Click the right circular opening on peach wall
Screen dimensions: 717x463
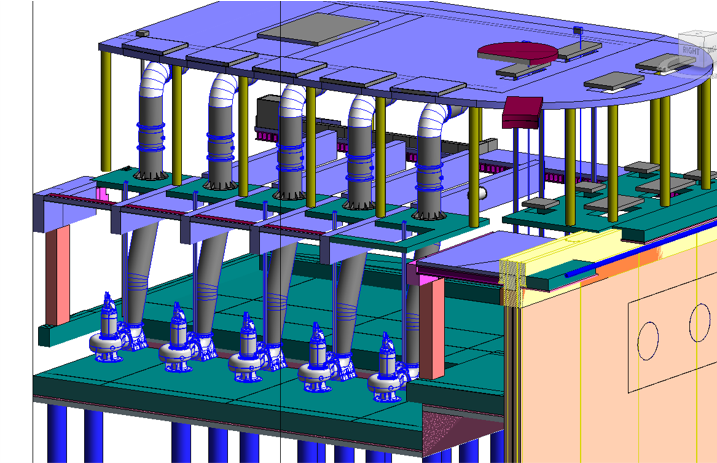700,322
